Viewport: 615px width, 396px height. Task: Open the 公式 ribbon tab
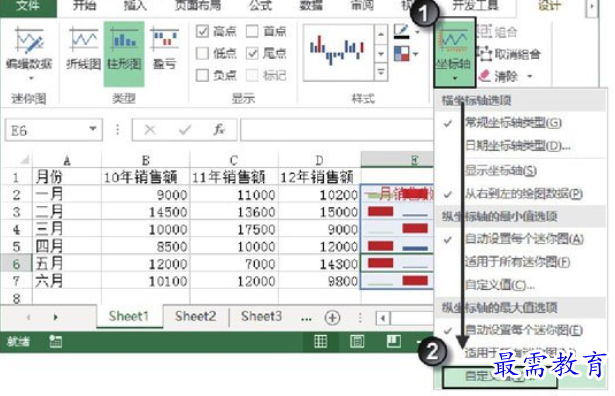(x=260, y=5)
